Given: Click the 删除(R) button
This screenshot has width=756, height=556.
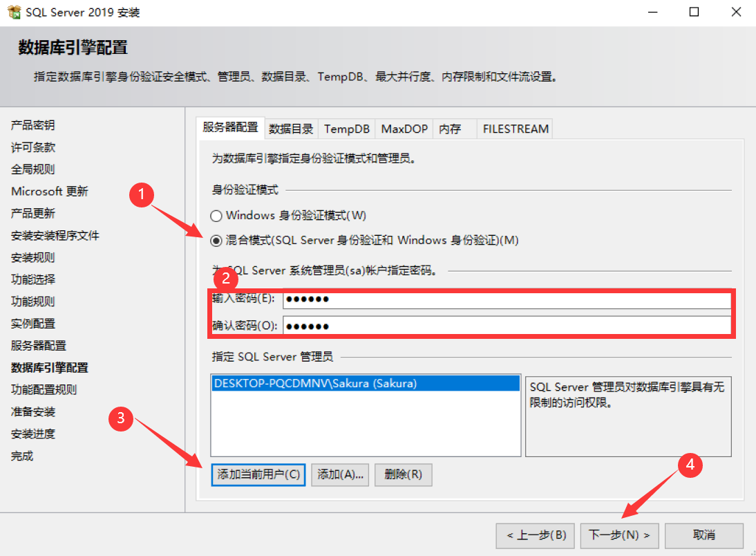Looking at the screenshot, I should click(x=403, y=474).
